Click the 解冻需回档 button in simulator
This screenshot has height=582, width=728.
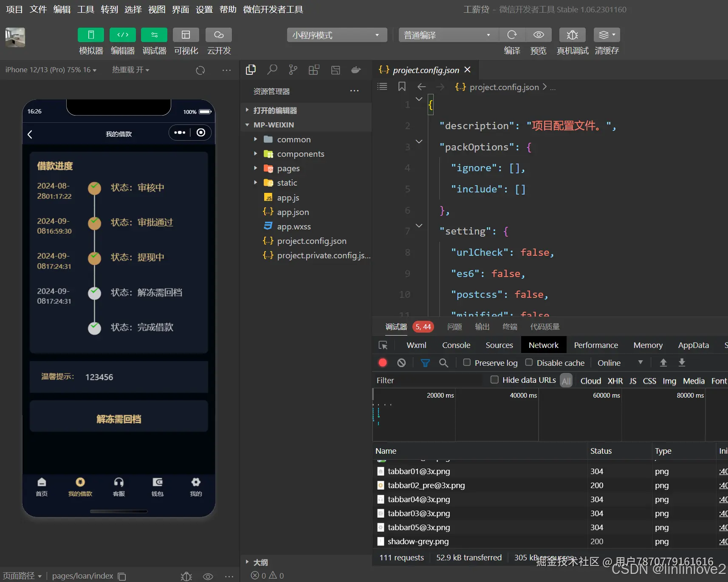[x=119, y=419]
